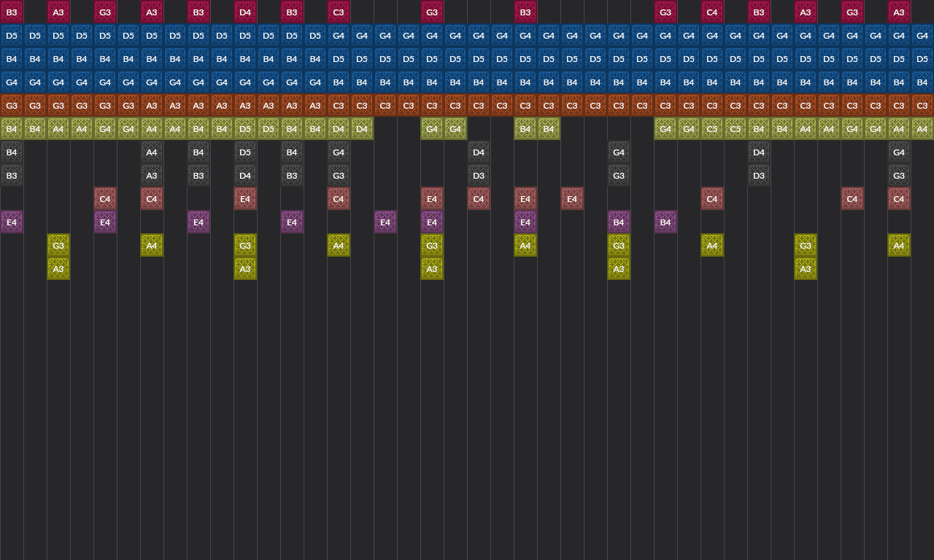
Task: Click the crimson C3 note in top row
Action: tap(339, 12)
